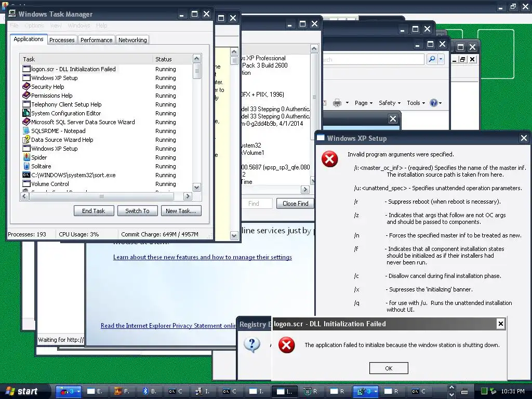Viewport: 532px width, 399px height.
Task: Click the task list scroll-down arrow
Action: point(196,187)
